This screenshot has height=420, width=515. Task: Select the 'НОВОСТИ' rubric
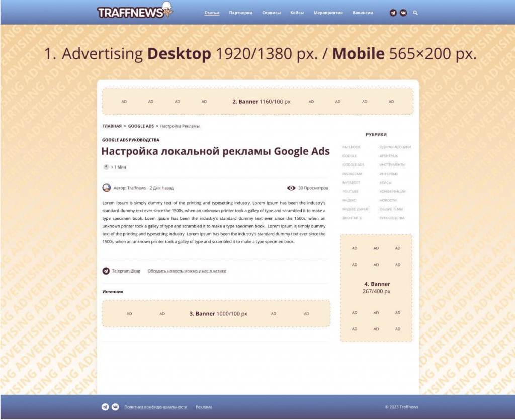(388, 200)
